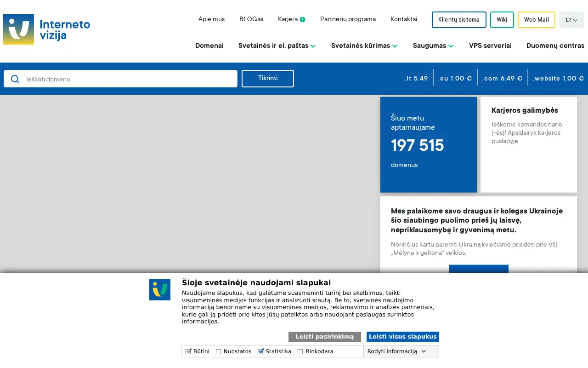Open the Klientų sistema button
The height and width of the screenshot is (368, 588).
(459, 20)
